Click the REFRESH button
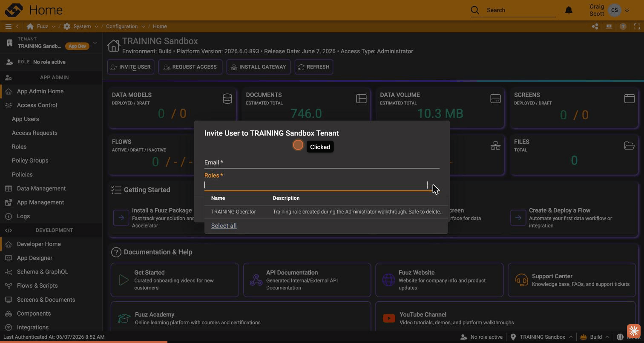644x343 pixels. coord(314,67)
